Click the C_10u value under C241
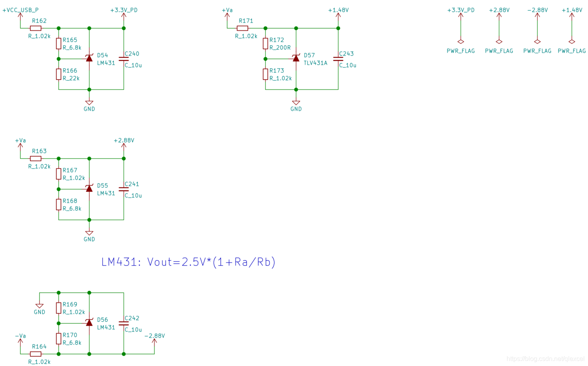This screenshot has height=366, width=588. tap(133, 195)
